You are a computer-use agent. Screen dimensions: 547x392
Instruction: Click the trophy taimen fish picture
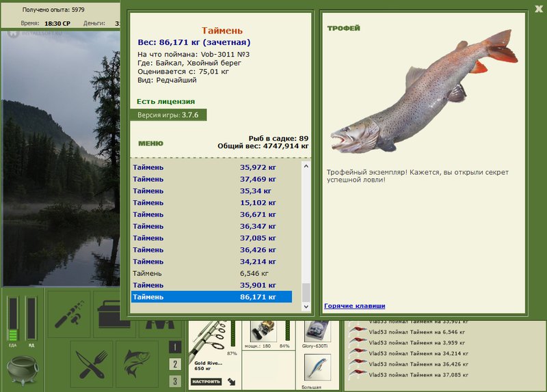point(424,92)
